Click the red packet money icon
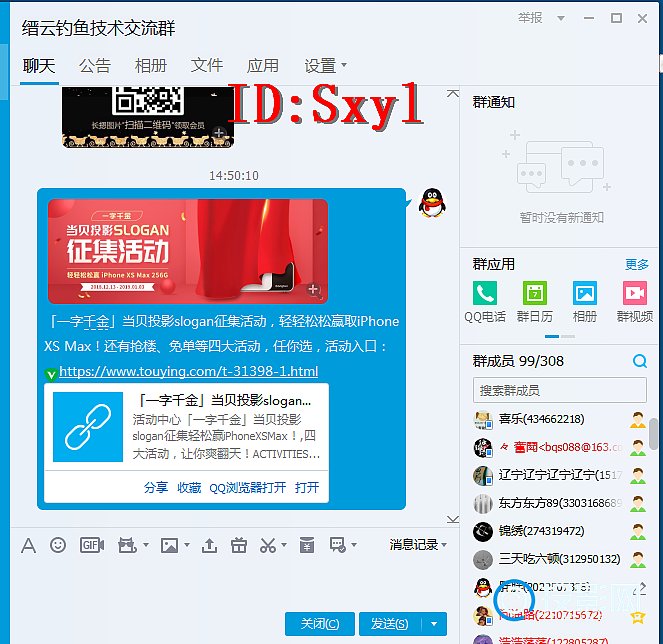The width and height of the screenshot is (663, 644). pyautogui.click(x=307, y=545)
